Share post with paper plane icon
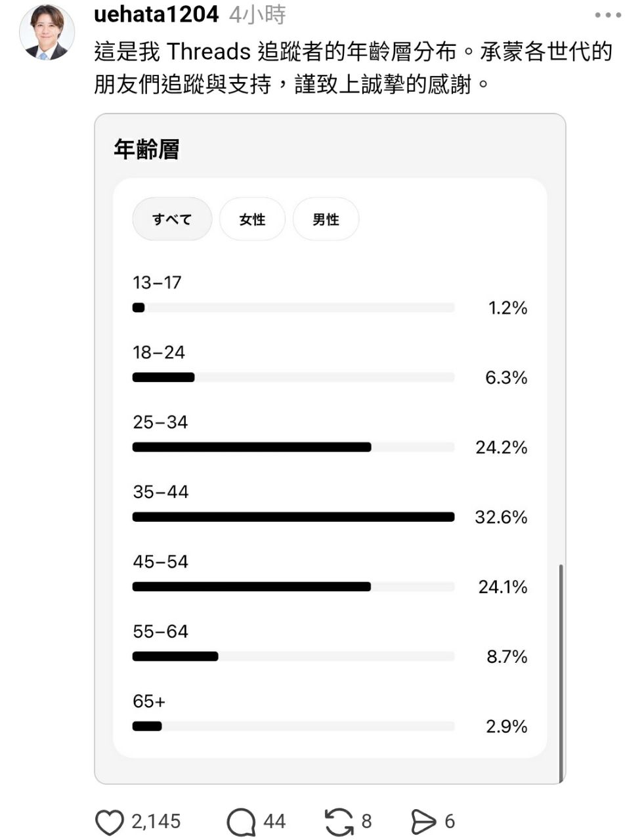The image size is (642, 840). 423,822
